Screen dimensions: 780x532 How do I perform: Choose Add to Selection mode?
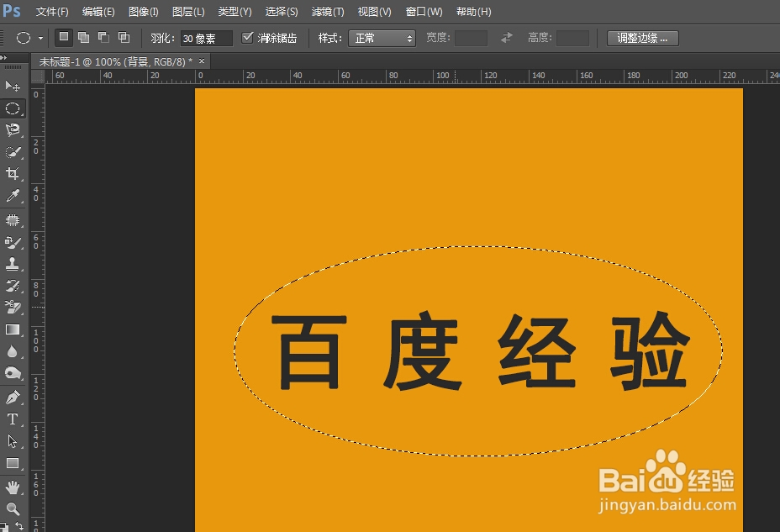click(x=83, y=37)
